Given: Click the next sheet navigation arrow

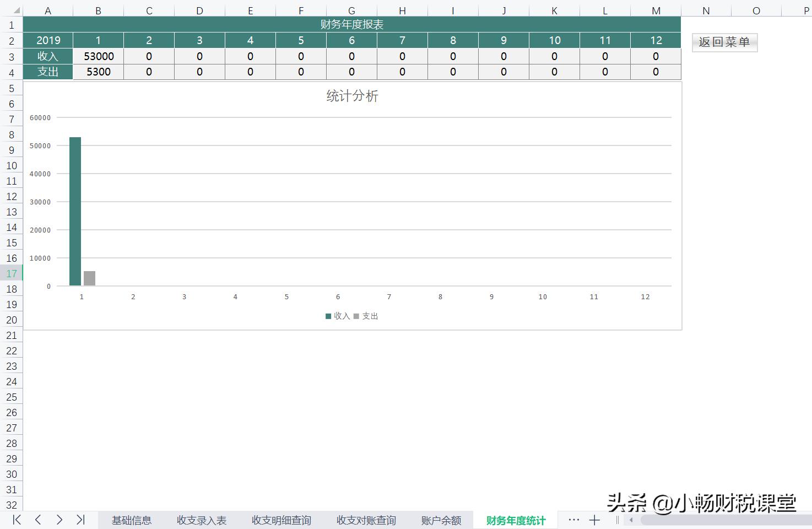Looking at the screenshot, I should [59, 520].
